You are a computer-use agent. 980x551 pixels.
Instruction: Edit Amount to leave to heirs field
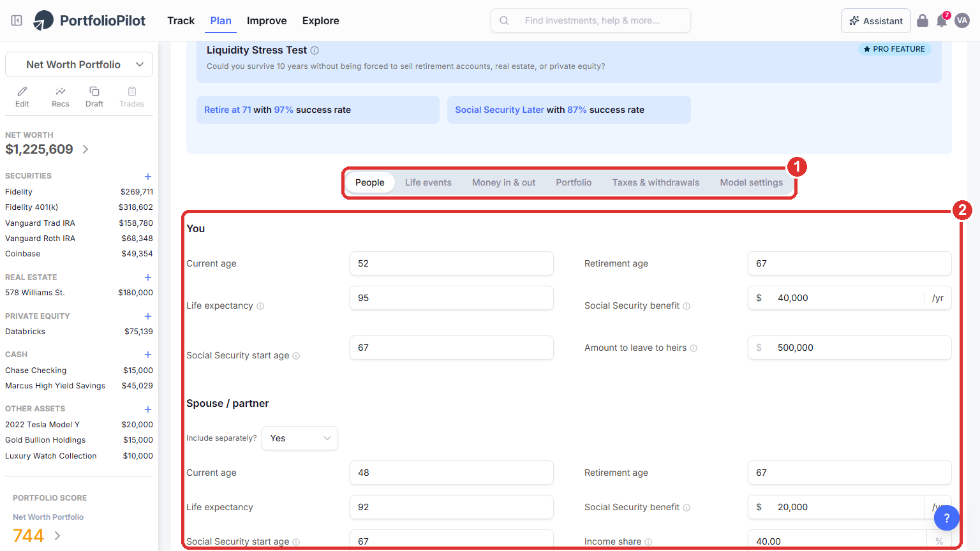pos(850,348)
